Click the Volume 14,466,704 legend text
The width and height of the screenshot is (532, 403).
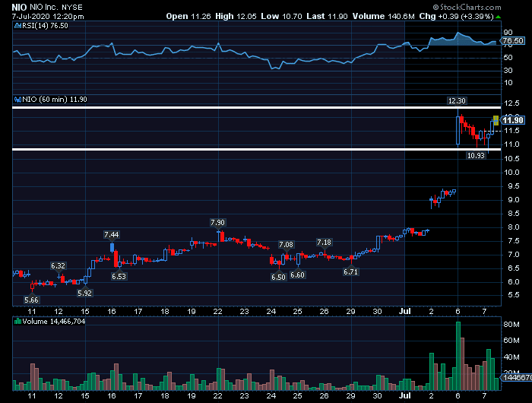pyautogui.click(x=54, y=321)
